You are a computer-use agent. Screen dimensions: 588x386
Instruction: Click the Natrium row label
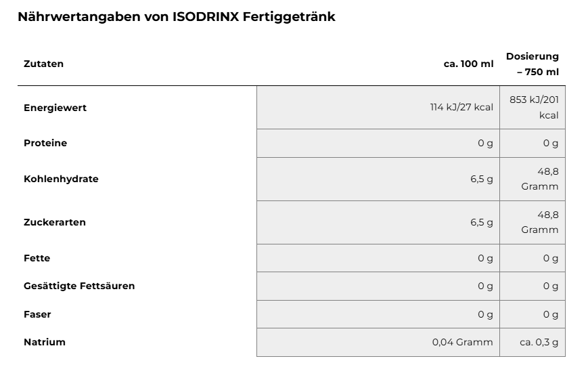click(45, 342)
